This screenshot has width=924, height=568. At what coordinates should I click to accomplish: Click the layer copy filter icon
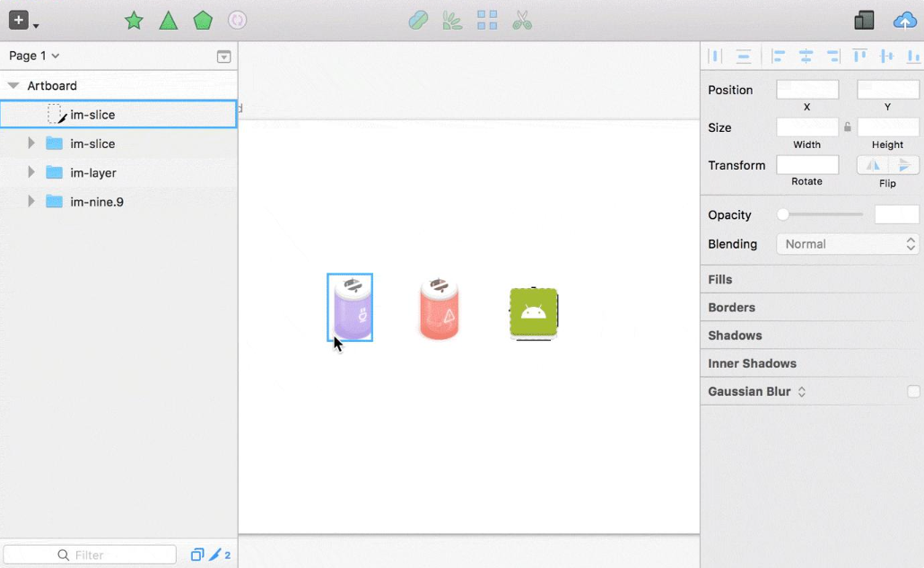point(196,555)
